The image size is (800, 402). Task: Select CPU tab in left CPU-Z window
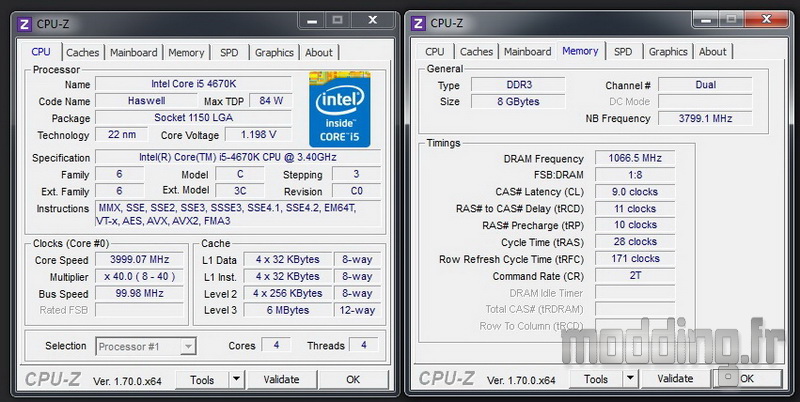click(x=41, y=52)
